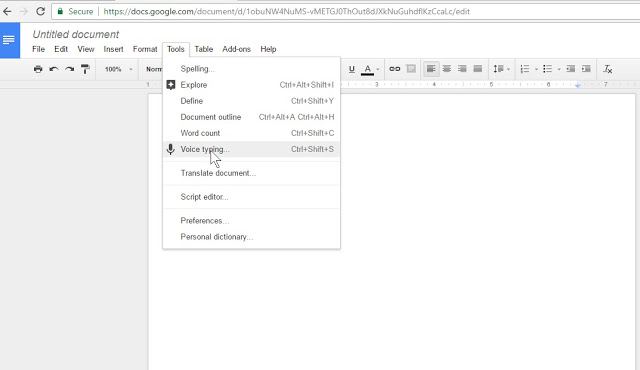
Task: Justify the text alignment
Action: click(x=478, y=69)
